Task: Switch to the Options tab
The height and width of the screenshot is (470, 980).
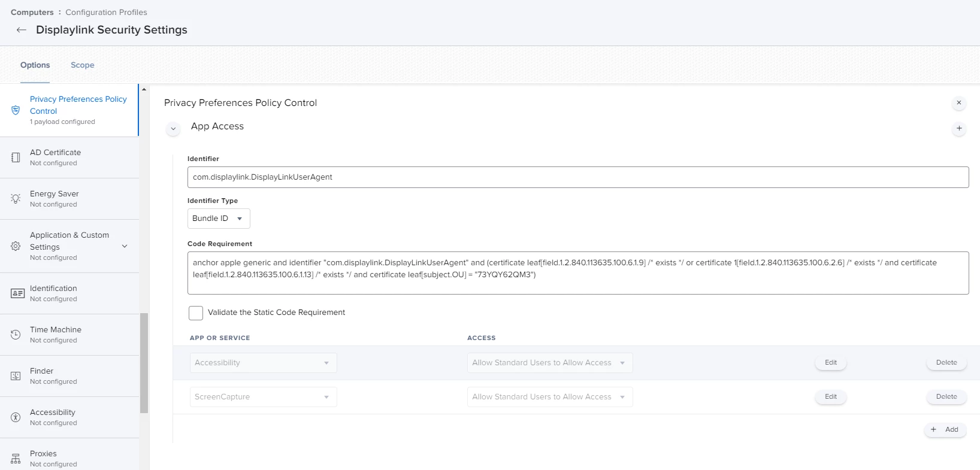Action: [x=35, y=65]
